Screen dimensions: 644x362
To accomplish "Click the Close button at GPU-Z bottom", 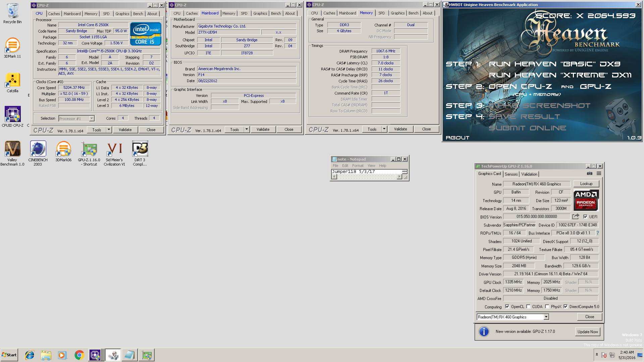I will [x=590, y=317].
